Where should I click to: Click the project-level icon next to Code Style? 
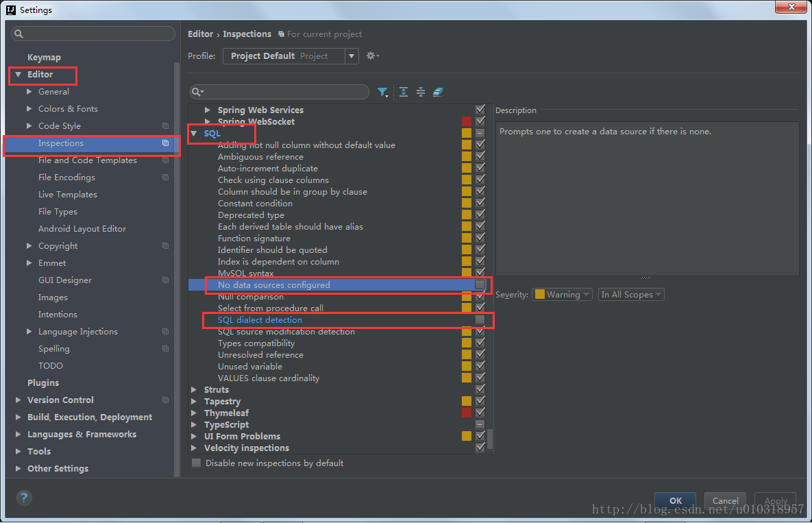click(x=165, y=126)
